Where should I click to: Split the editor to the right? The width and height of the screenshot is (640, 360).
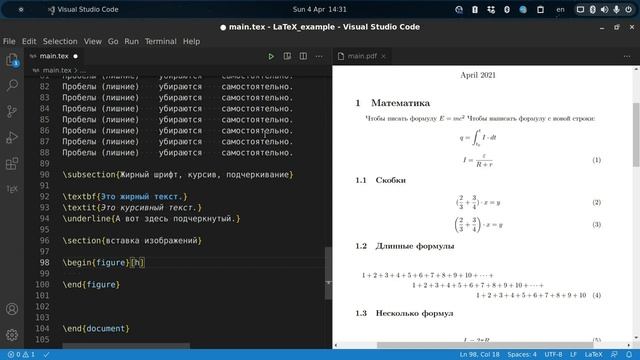point(303,56)
